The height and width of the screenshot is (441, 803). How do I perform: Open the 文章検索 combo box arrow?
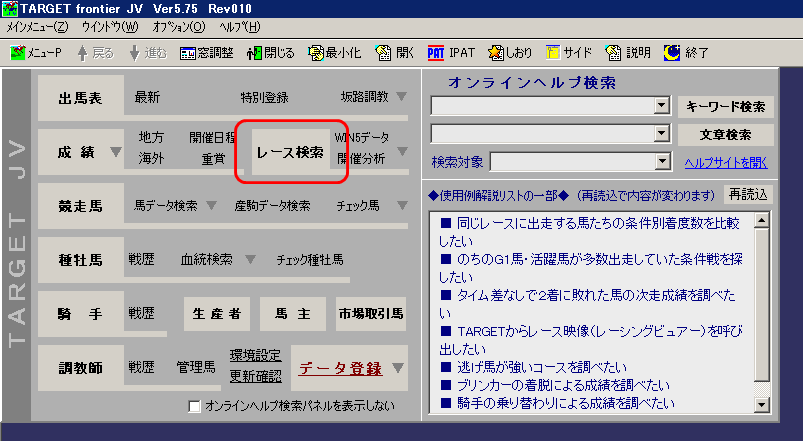click(x=662, y=134)
